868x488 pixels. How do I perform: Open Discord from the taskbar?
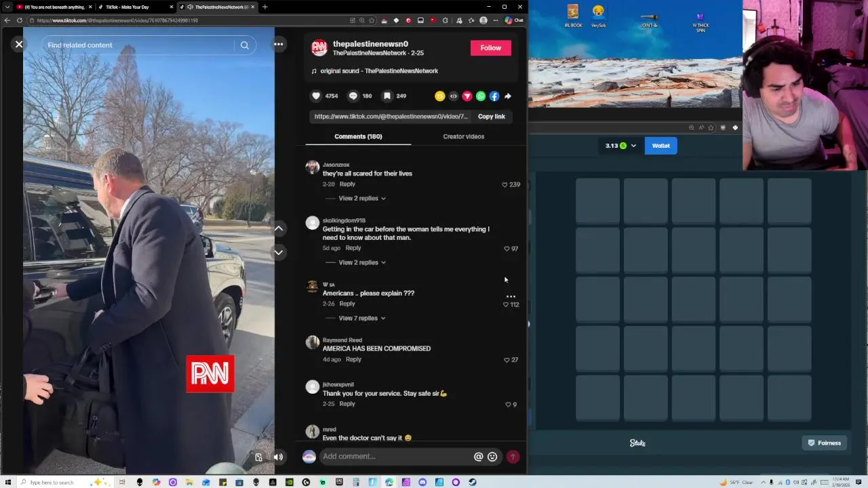tap(422, 483)
